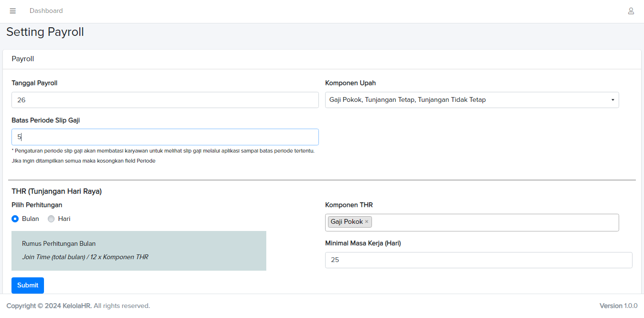Click the Rumus Perhitungan Bulan formula box

pos(139,251)
